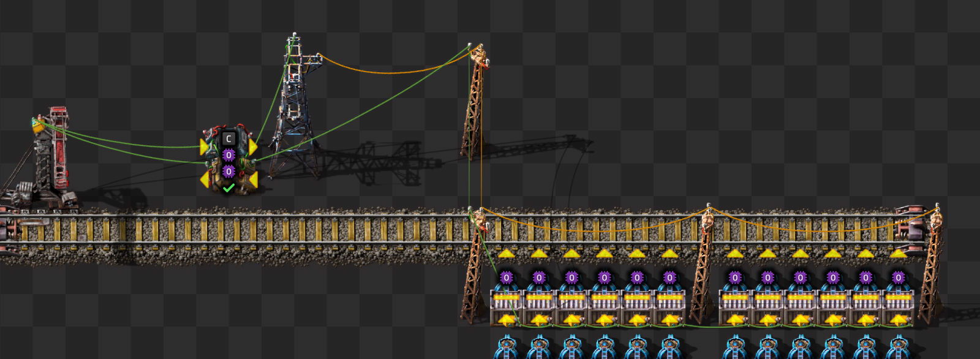The height and width of the screenshot is (359, 980).
Task: Click the seventh blue inserter in the bottom row
Action: [735, 347]
